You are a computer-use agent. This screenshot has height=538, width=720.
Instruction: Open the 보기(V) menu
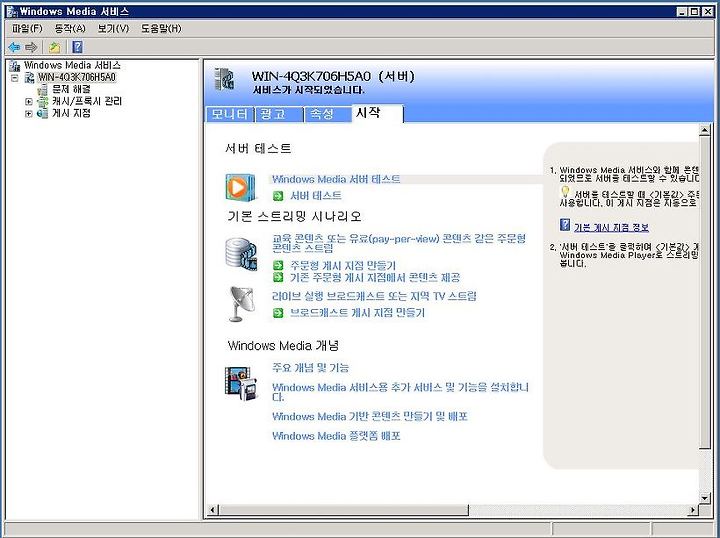[113, 29]
